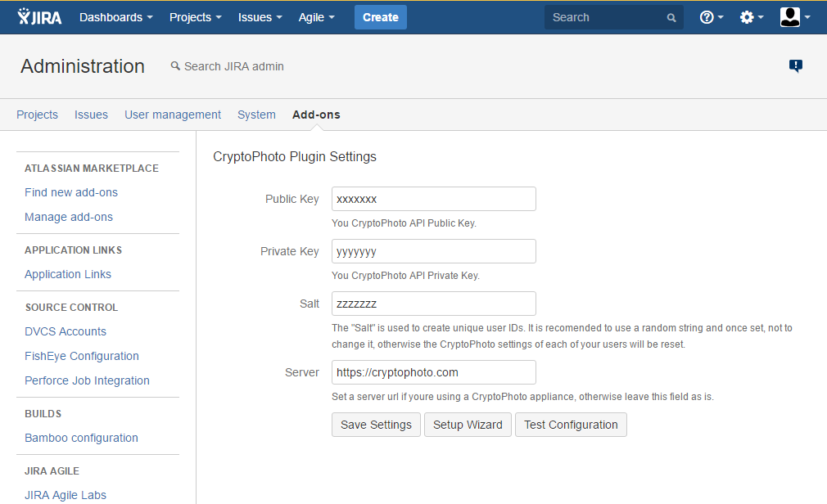
Task: Open the User management tab
Action: 173,115
